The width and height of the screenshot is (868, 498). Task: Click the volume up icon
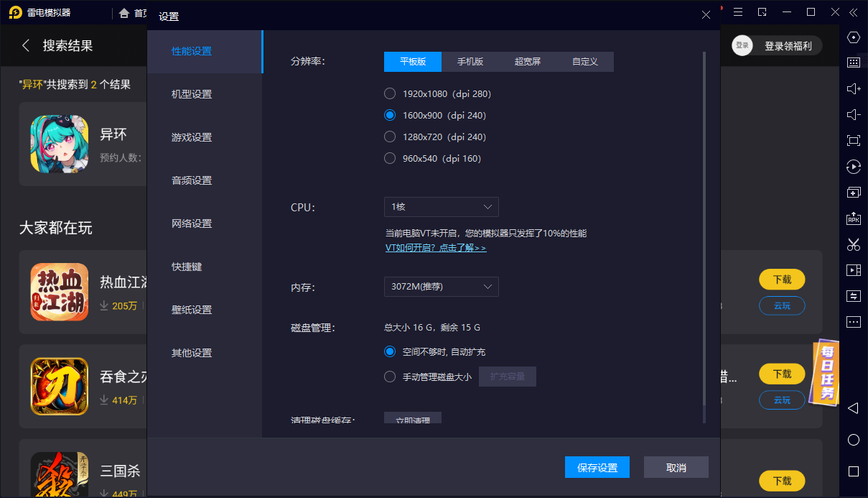point(853,88)
